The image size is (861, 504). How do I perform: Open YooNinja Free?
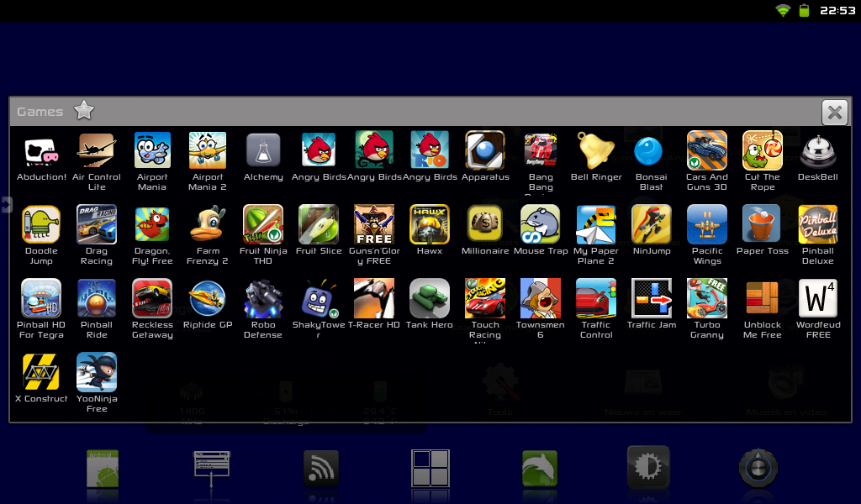point(97,372)
